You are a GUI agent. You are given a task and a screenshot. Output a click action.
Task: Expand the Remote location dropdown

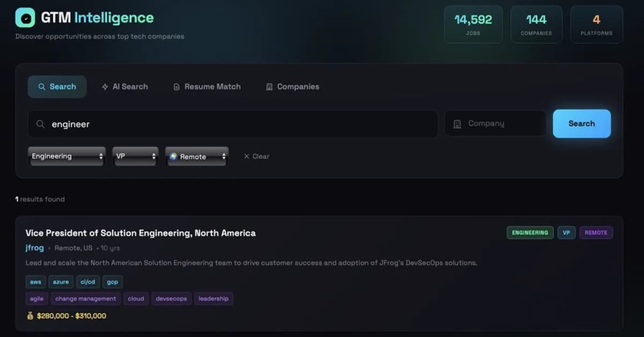[x=196, y=156]
